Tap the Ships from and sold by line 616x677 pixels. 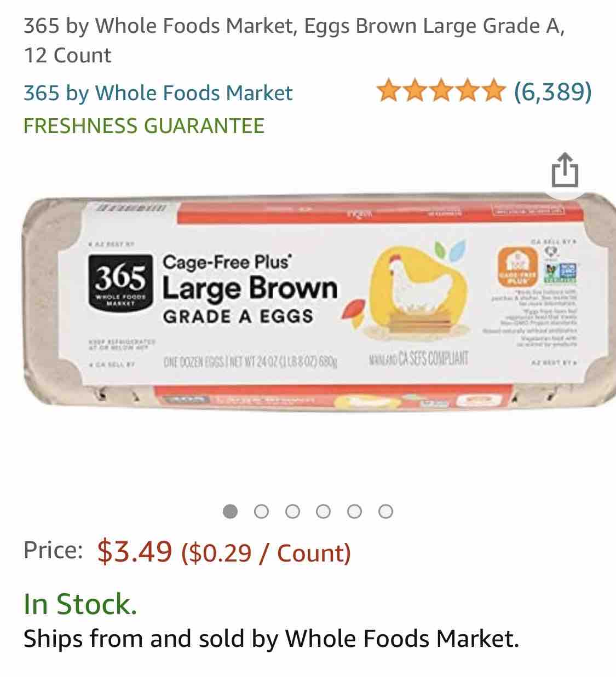(271, 638)
